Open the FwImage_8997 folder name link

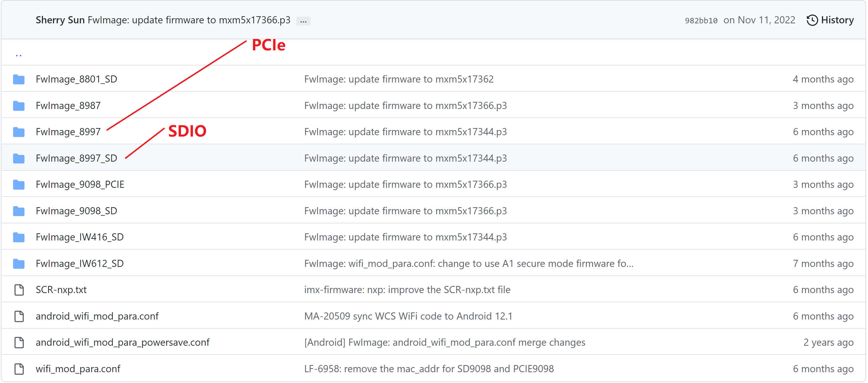click(x=68, y=132)
